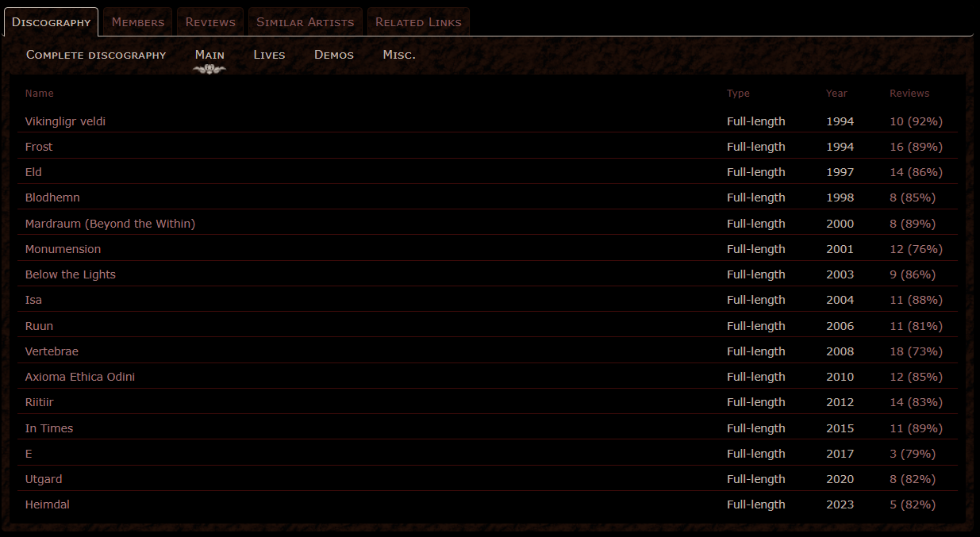
Task: Open the Monumension album page
Action: point(63,249)
